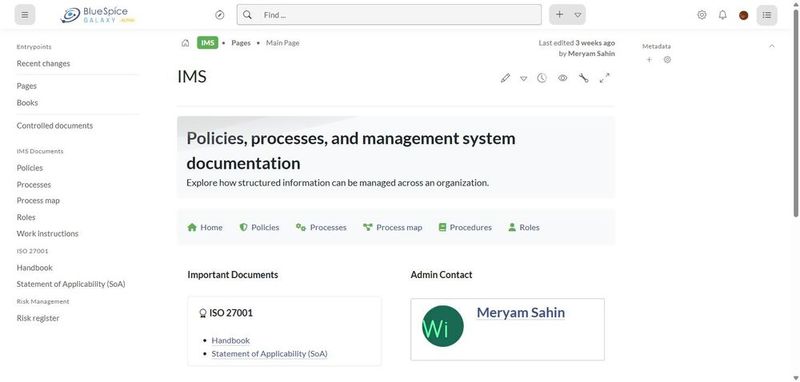Screen dimensions: 800x382
Task: Add metadata with plus icon
Action: tap(649, 60)
